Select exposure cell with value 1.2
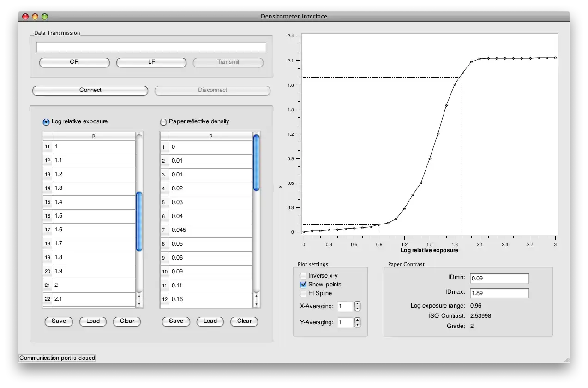The height and width of the screenshot is (388, 588). coord(94,175)
